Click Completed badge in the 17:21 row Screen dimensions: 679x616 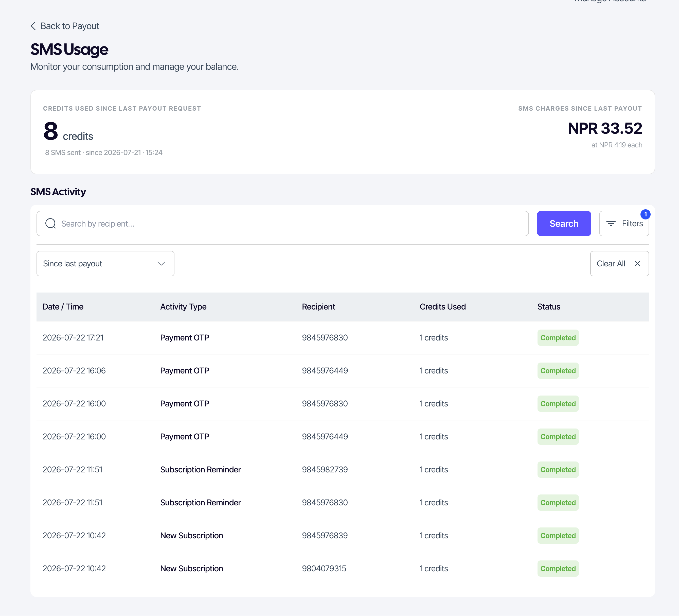pos(558,338)
